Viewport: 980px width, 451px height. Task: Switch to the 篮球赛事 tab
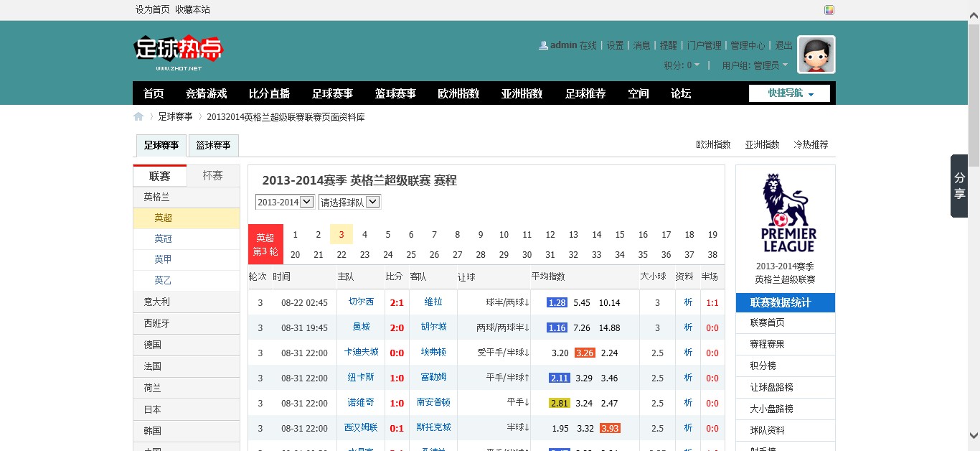click(x=213, y=145)
